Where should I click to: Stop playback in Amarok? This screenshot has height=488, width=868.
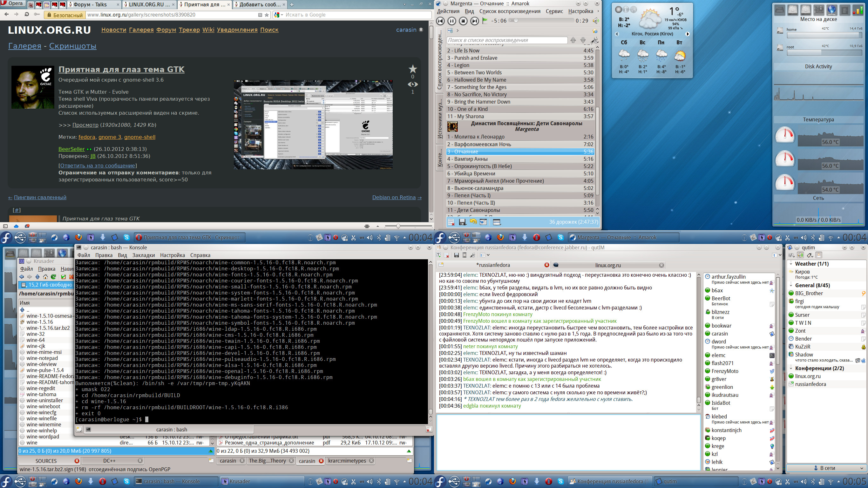click(463, 21)
